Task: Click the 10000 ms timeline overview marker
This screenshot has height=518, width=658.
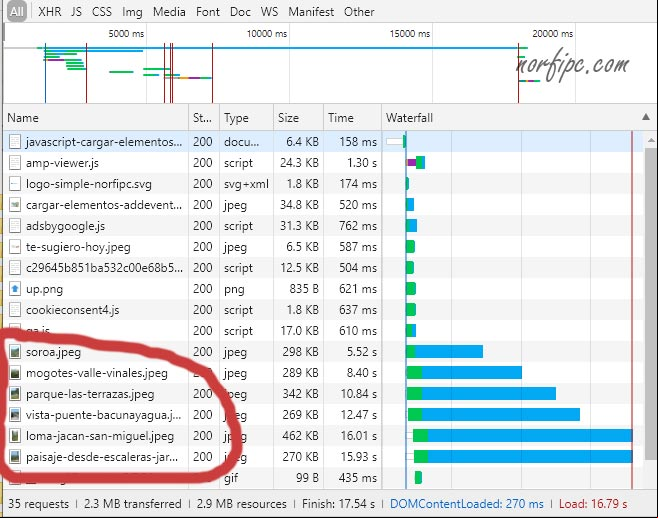Action: [x=267, y=34]
